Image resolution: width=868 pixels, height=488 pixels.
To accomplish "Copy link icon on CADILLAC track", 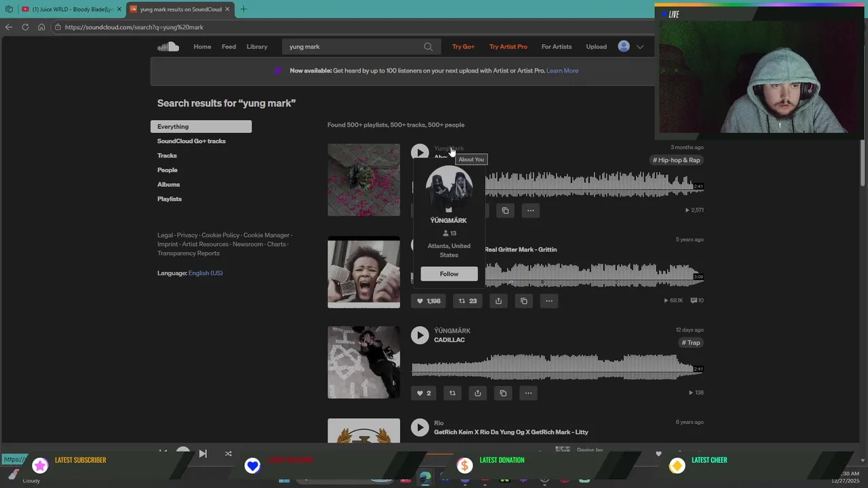I will 502,393.
